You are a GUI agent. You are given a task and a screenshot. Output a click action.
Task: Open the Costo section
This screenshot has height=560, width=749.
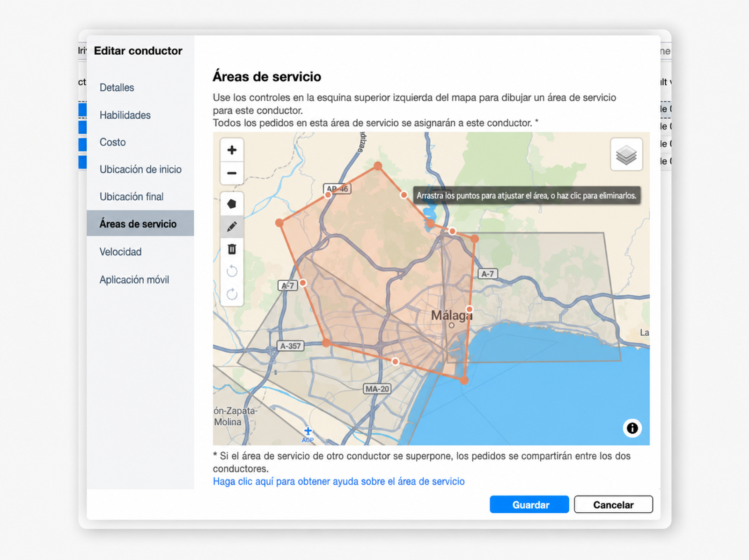coord(112,142)
